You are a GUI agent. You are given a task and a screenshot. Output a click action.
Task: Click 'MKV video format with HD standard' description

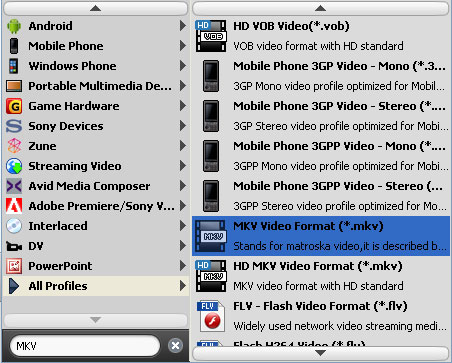coord(318,286)
